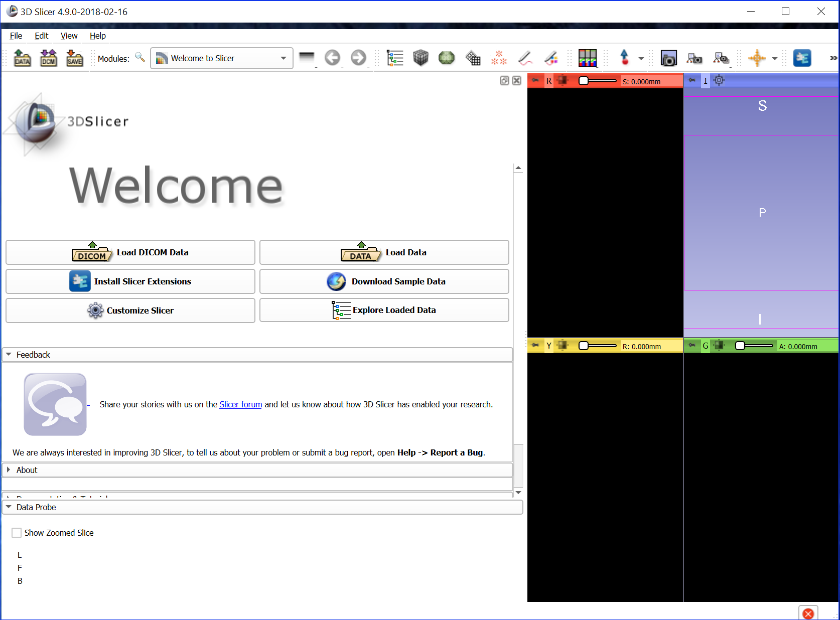Open the File menu

pos(16,36)
